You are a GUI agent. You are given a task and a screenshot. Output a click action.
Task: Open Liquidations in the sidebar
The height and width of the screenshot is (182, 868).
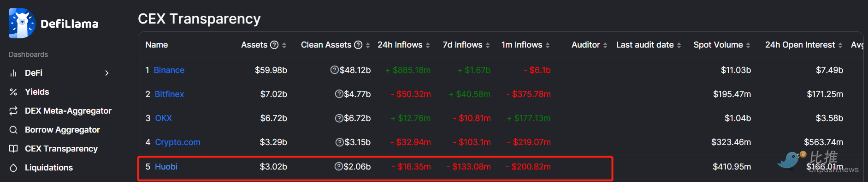click(x=49, y=168)
